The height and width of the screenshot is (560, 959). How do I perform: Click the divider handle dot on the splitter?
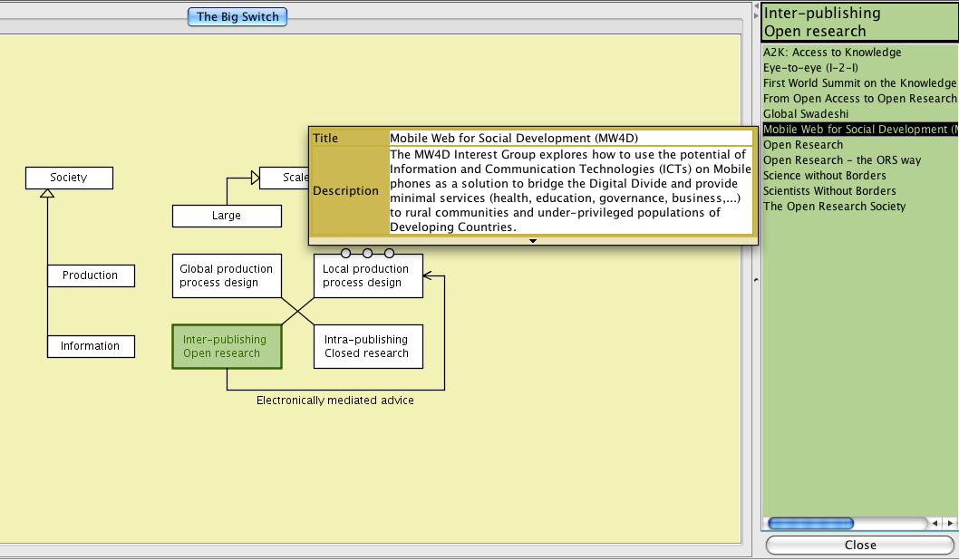click(x=756, y=280)
